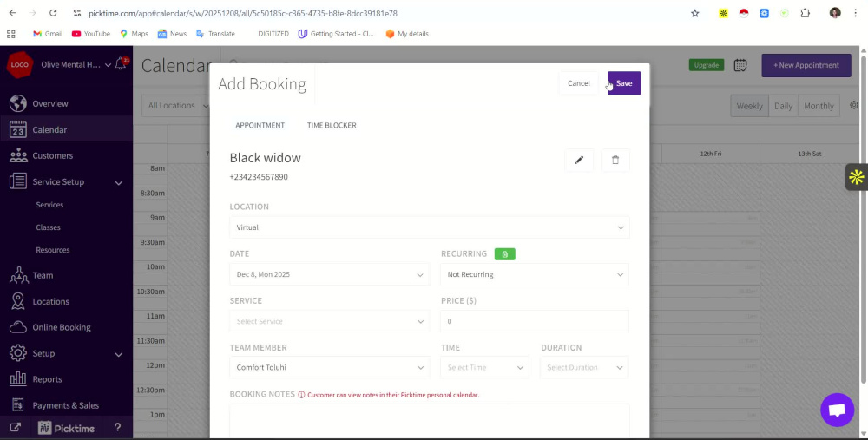Remove customer using the trash icon
This screenshot has height=440, width=868.
pyautogui.click(x=615, y=160)
